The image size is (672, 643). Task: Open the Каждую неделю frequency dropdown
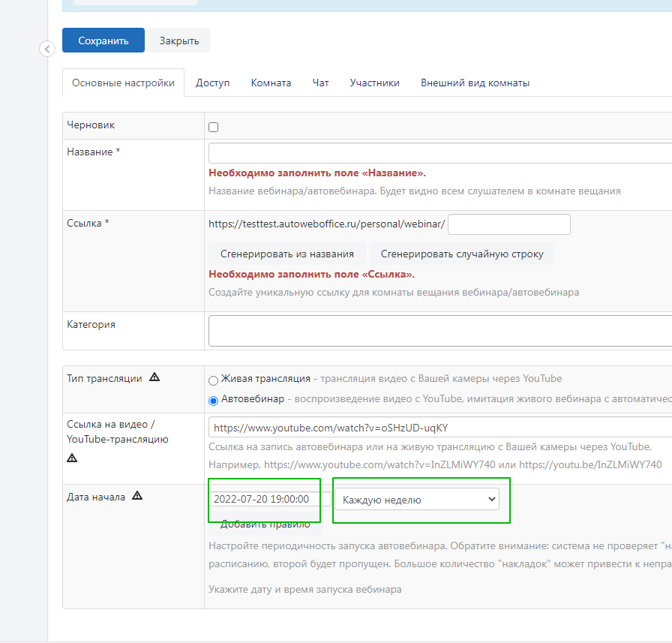(x=418, y=499)
